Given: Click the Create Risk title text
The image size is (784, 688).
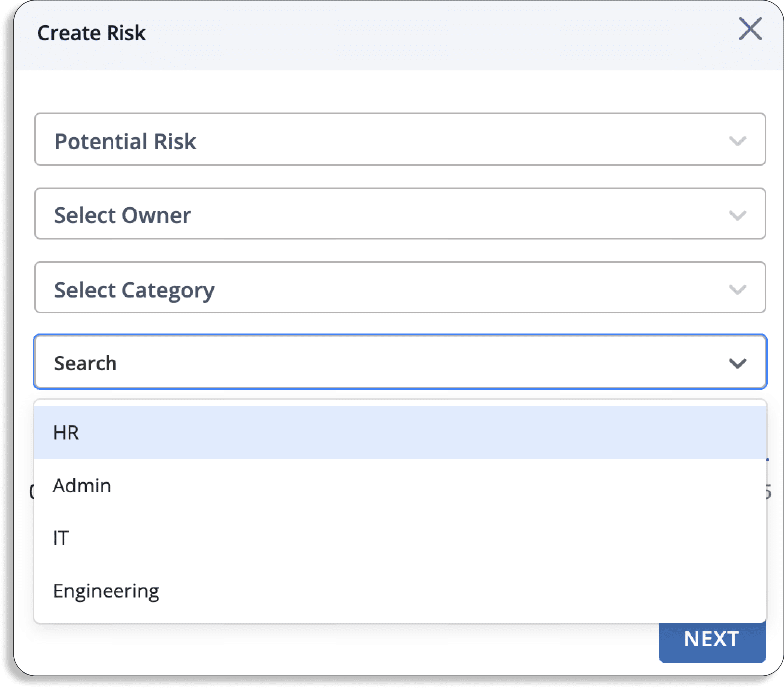Looking at the screenshot, I should point(92,33).
